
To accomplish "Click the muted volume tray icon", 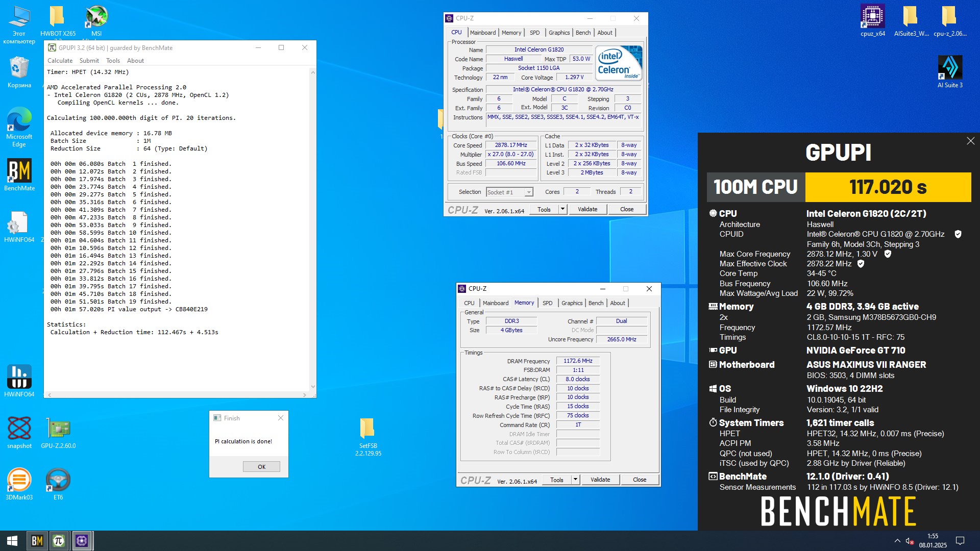I will [x=910, y=541].
